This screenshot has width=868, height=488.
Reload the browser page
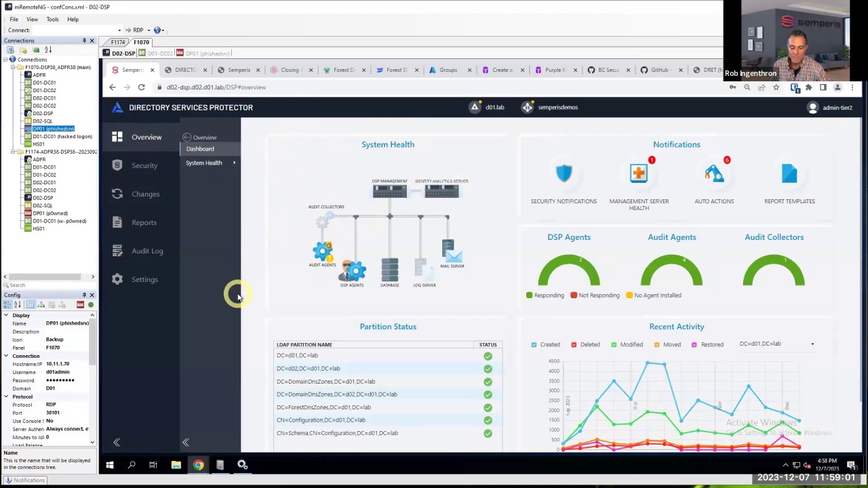pos(141,87)
